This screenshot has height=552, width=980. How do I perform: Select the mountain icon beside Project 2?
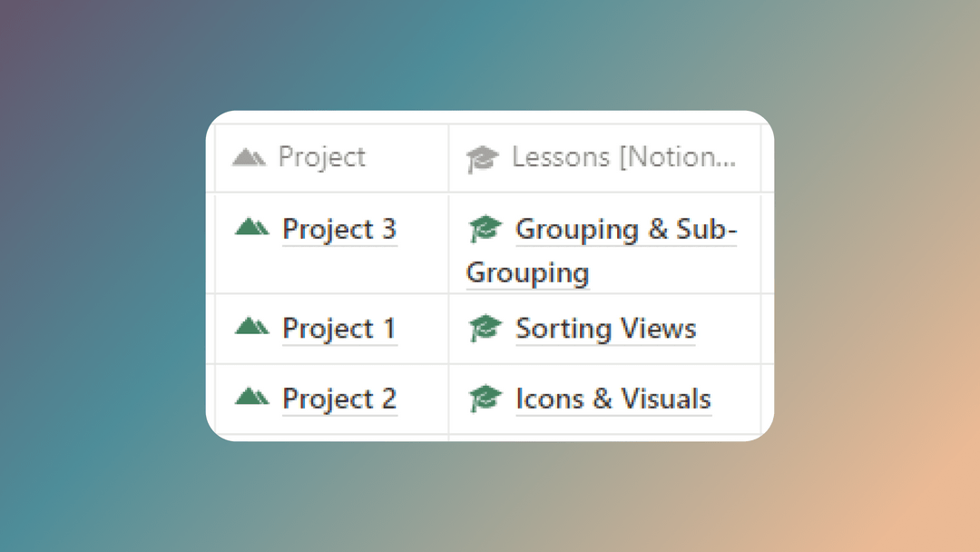click(x=254, y=399)
